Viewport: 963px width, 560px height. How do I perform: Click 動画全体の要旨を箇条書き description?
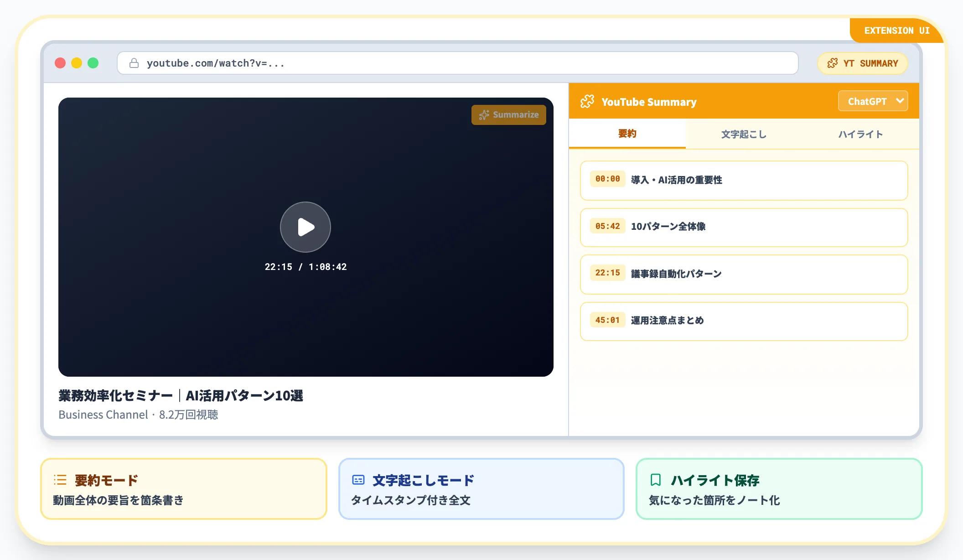[x=118, y=500]
